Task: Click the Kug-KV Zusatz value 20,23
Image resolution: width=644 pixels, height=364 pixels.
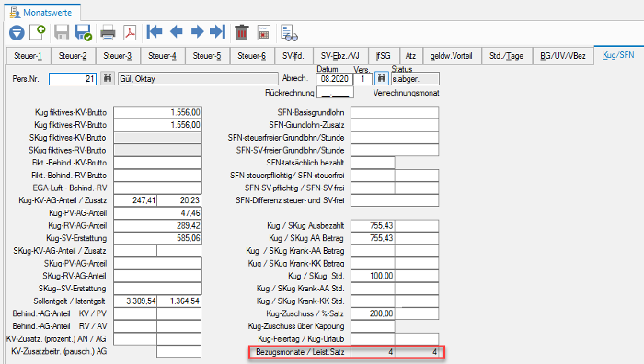Action: (179, 200)
